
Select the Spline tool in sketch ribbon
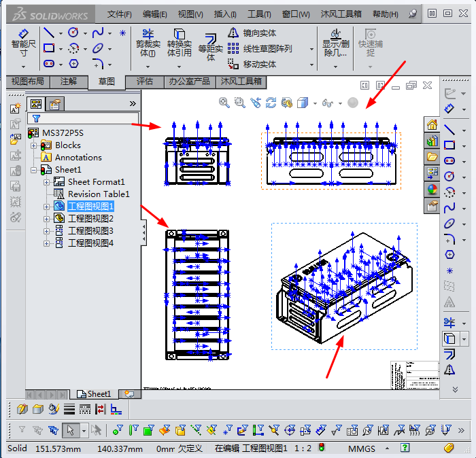(99, 32)
